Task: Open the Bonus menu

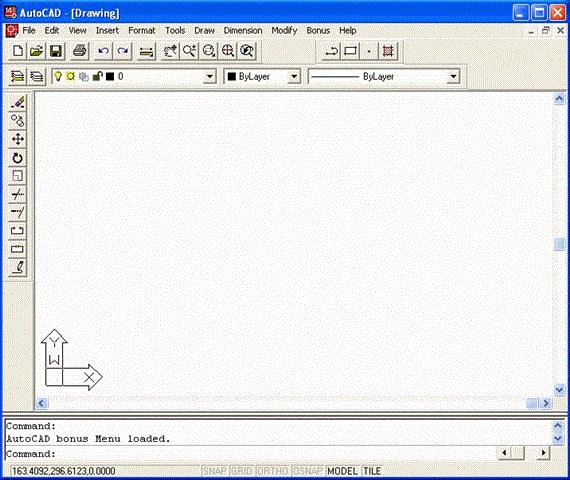Action: pyautogui.click(x=318, y=31)
